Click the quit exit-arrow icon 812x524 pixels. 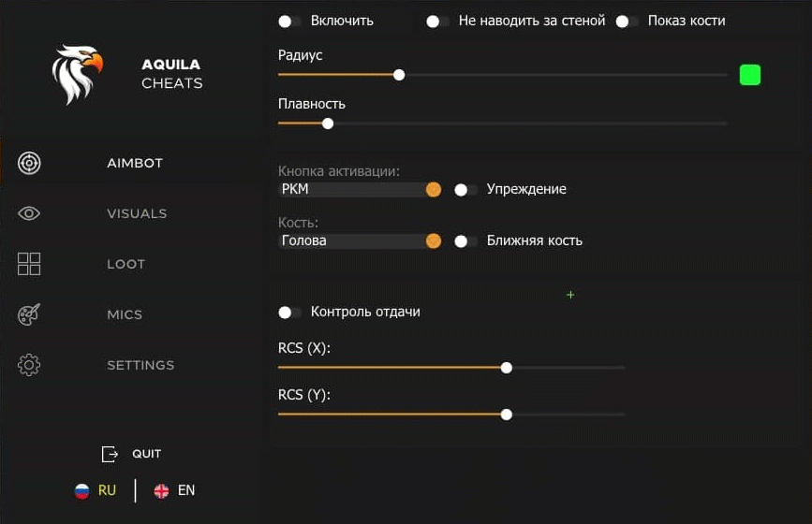[x=110, y=454]
